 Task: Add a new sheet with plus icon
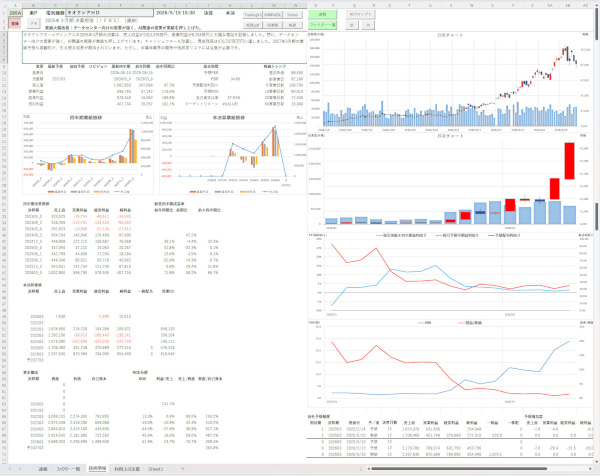click(183, 469)
